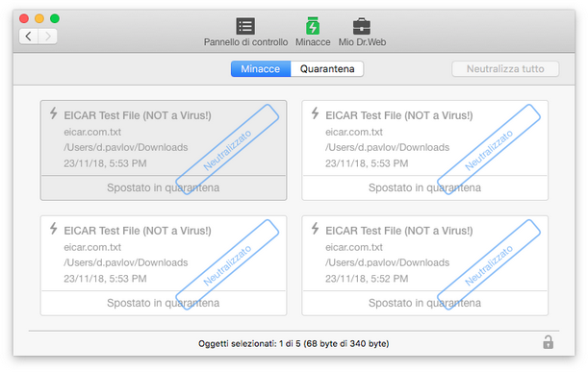The width and height of the screenshot is (588, 372).
Task: Click Spostato in quarantena on selected card
Action: 164,187
